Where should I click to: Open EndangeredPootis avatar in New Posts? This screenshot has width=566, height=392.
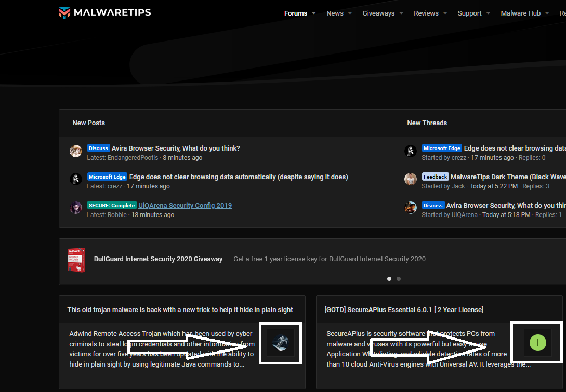(x=76, y=151)
